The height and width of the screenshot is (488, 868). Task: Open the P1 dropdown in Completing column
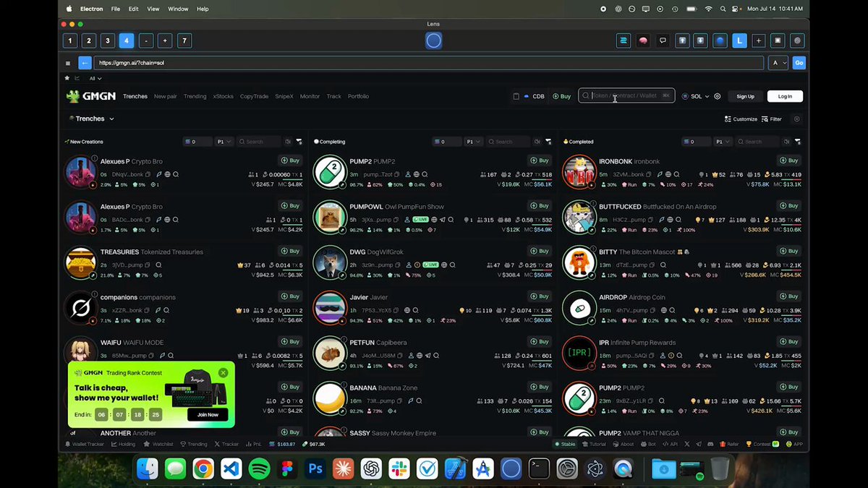coord(473,142)
